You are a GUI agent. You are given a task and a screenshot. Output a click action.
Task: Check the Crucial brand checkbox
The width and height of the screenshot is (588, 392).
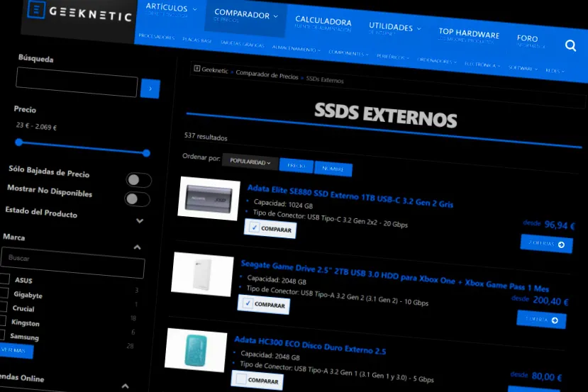(x=3, y=306)
